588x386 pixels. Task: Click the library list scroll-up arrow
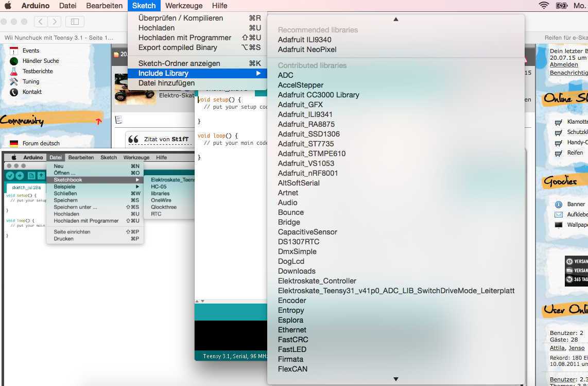[395, 19]
